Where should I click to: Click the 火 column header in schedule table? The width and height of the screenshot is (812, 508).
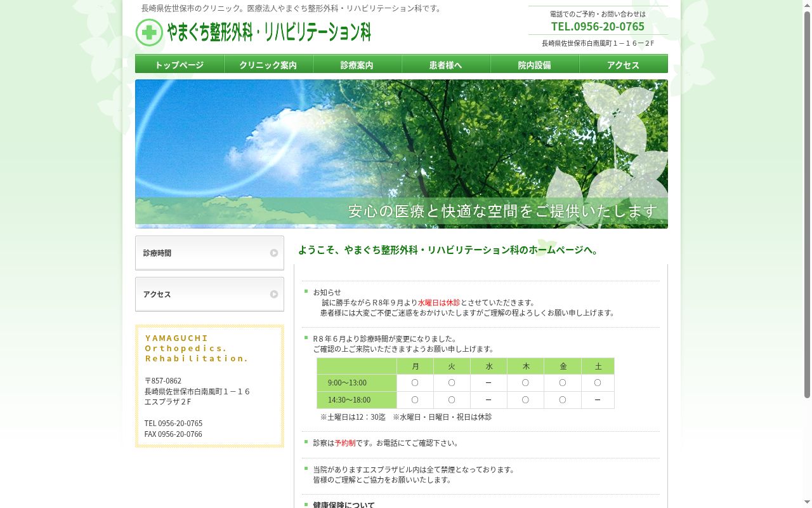pos(452,366)
